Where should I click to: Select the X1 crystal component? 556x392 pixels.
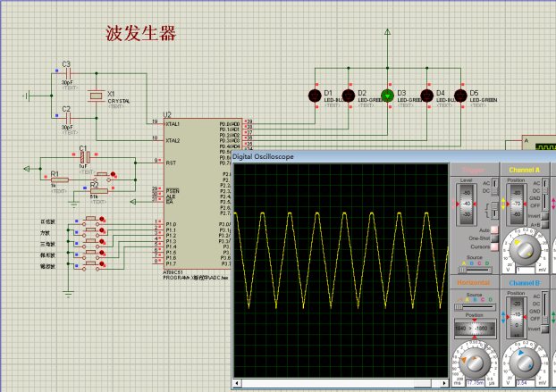[97, 96]
